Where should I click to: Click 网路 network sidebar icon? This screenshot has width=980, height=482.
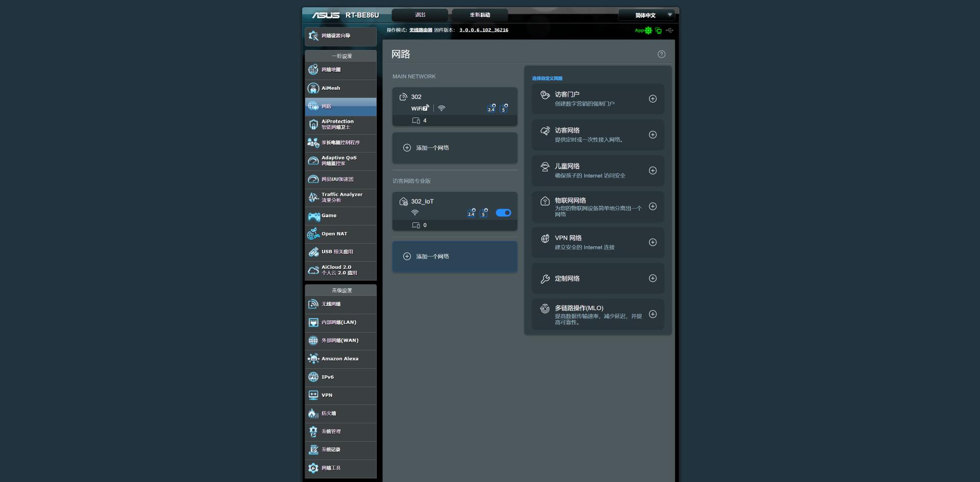[313, 106]
